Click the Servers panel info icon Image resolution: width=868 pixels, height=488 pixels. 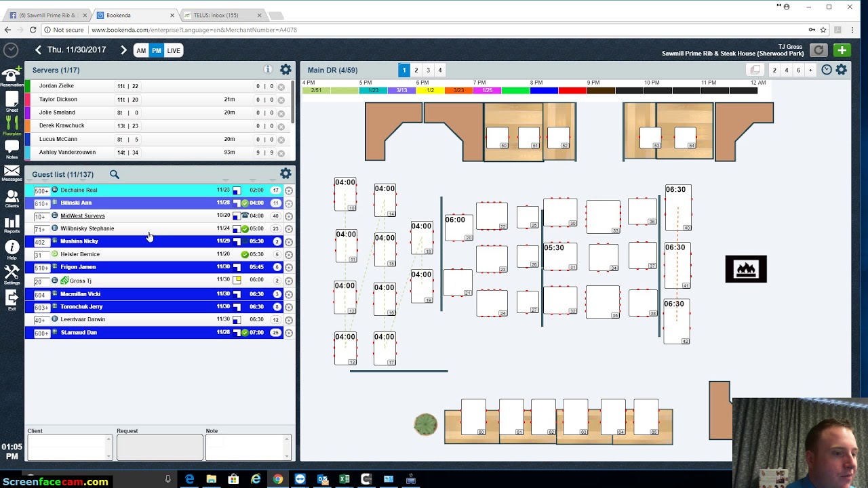268,70
